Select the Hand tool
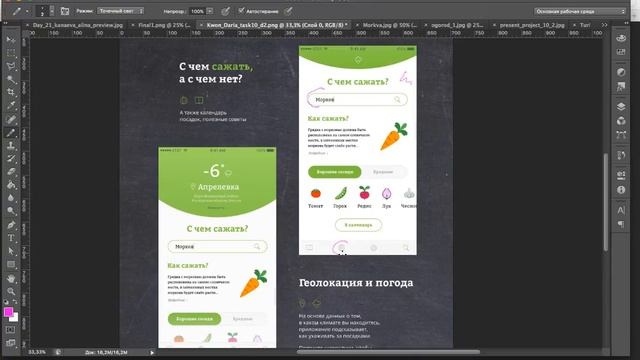Image resolution: width=640 pixels, height=360 pixels. [x=11, y=278]
